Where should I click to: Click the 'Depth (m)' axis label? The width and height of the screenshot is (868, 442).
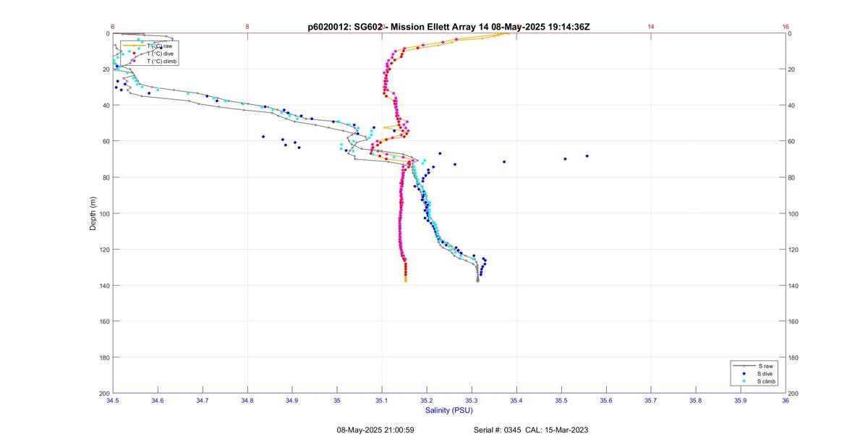[93, 213]
